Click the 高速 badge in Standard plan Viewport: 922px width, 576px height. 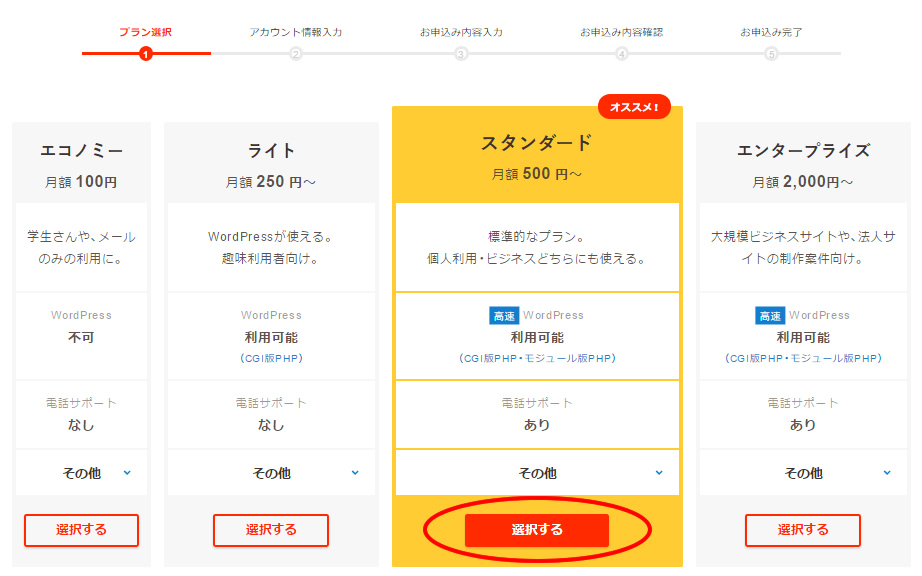[503, 315]
